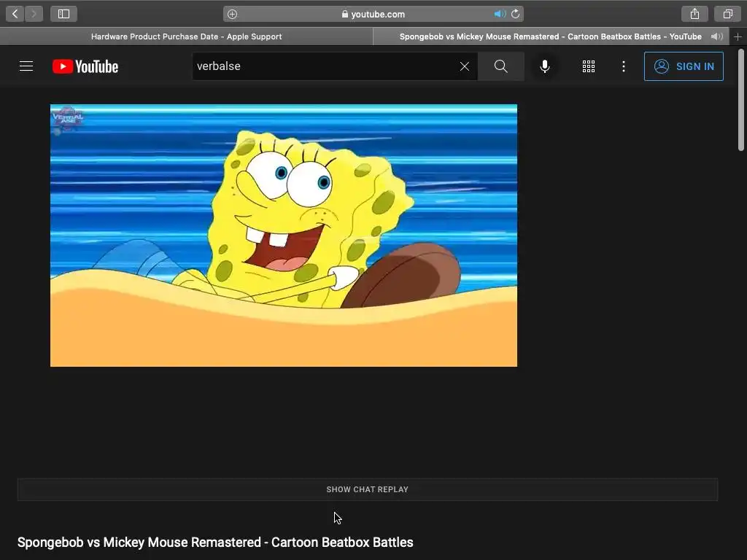
Task: Go to YouTube home via logo
Action: coord(85,66)
